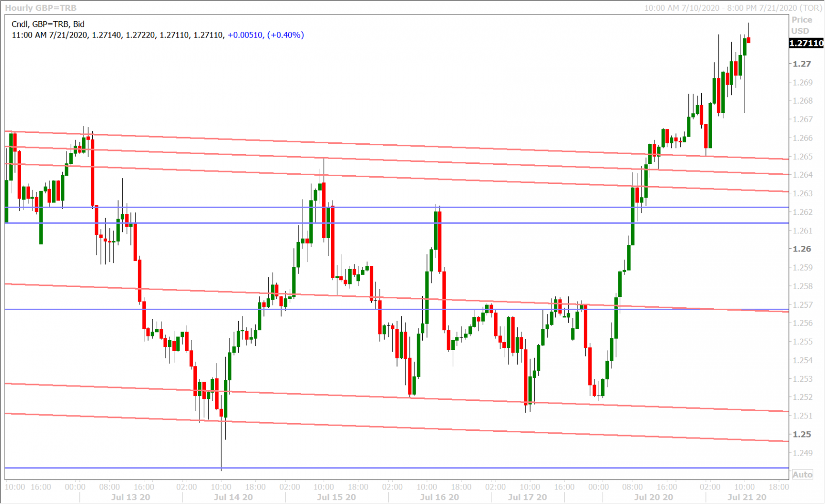Image resolution: width=825 pixels, height=504 pixels.
Task: Click the Hourly GBP=TRB chart title
Action: [x=41, y=8]
